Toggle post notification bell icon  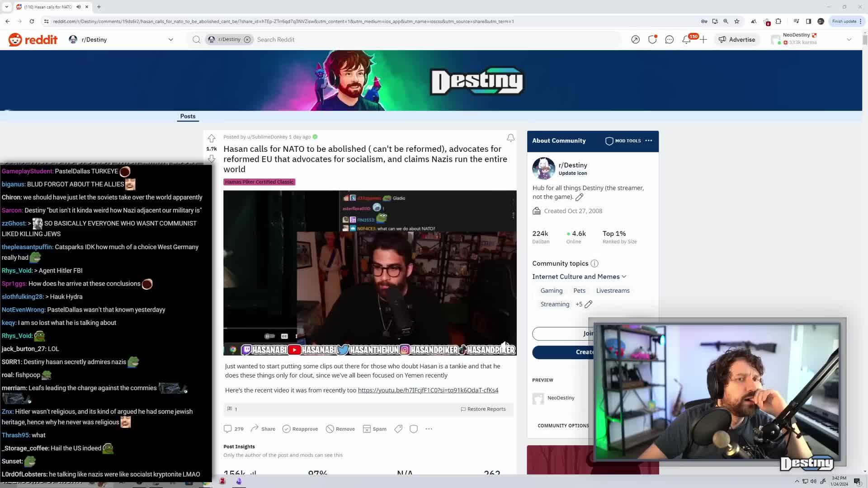click(510, 138)
